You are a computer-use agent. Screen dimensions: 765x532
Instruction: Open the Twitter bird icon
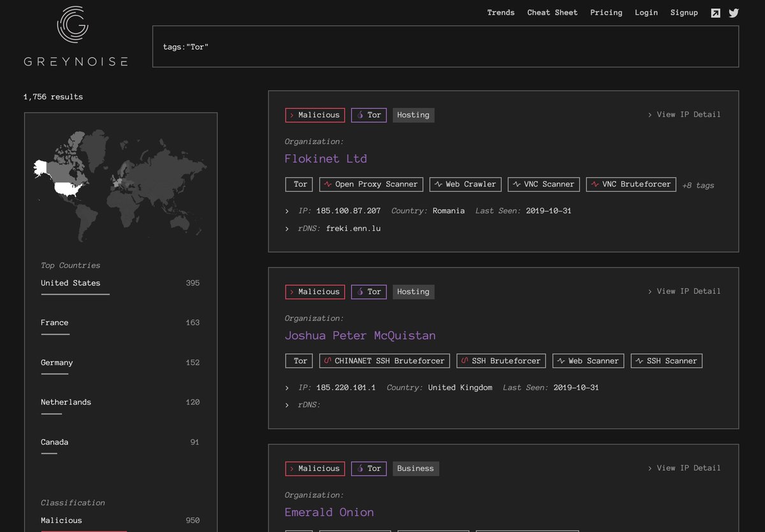734,13
